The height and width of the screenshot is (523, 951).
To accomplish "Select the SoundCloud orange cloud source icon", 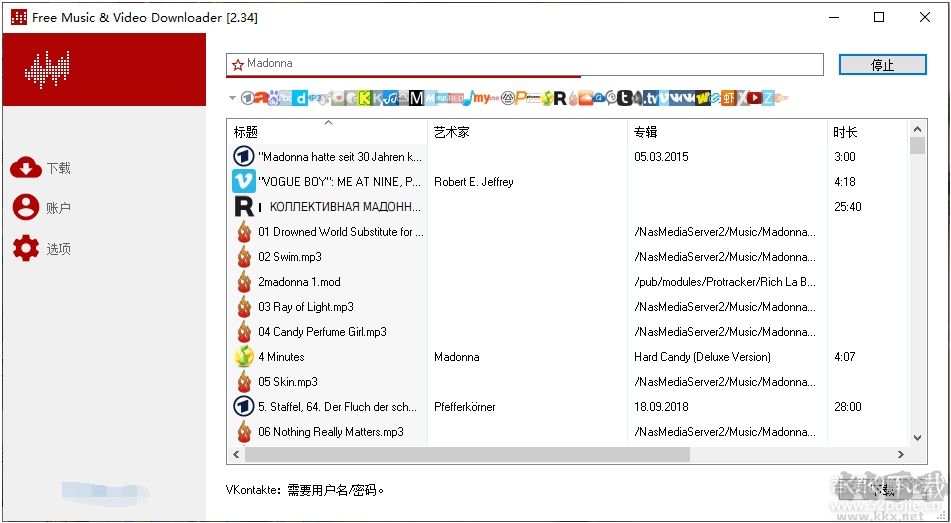I will tap(585, 98).
